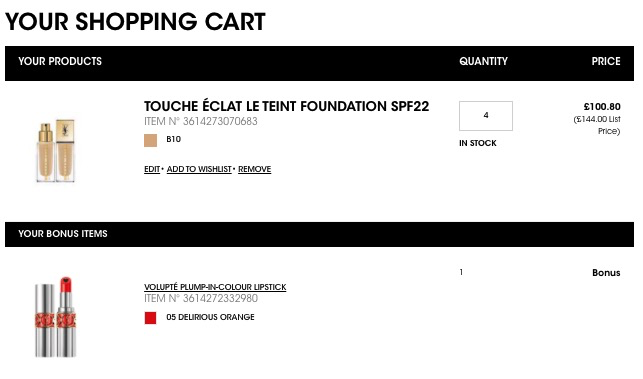This screenshot has width=643, height=379.
Task: Select the B10 beige shade swatch
Action: click(x=150, y=140)
